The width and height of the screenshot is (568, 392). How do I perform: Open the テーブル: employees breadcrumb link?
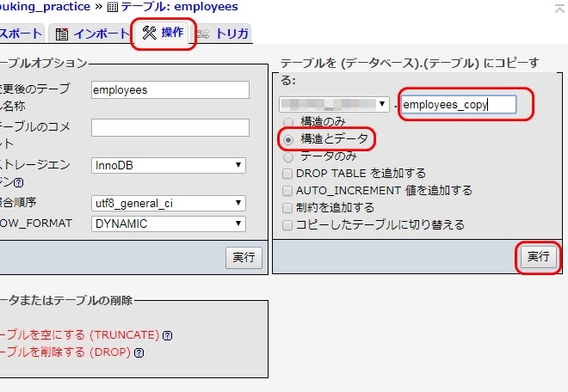179,7
